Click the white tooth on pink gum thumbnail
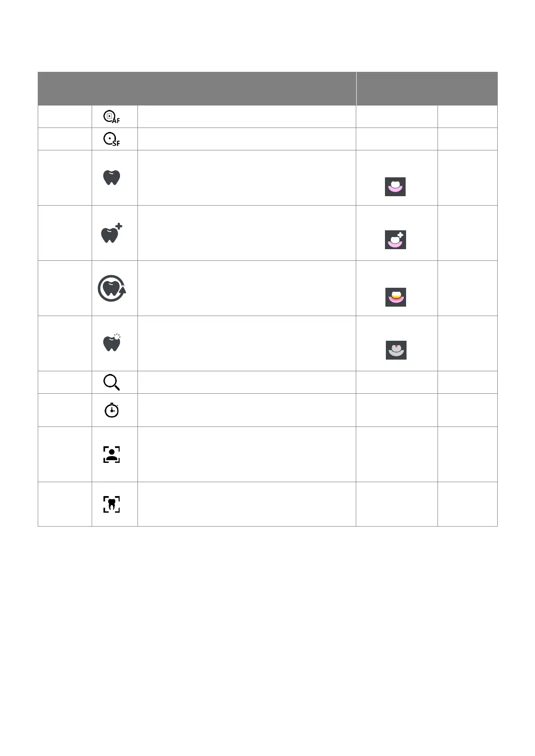535x756 pixels. pos(395,187)
